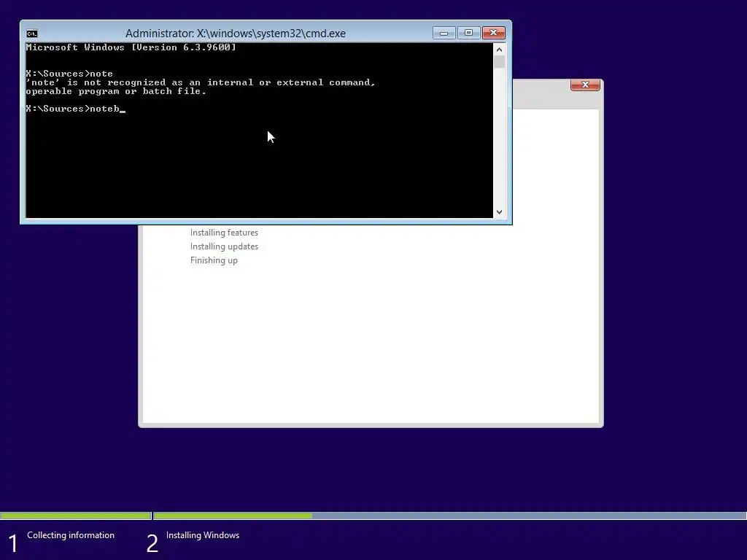Screen dimensions: 747x560
Task: Maximize the Administrator cmd.exe window
Action: point(469,33)
